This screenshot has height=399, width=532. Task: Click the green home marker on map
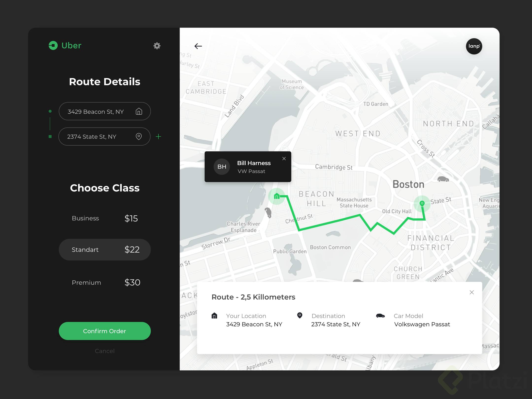[x=277, y=196]
